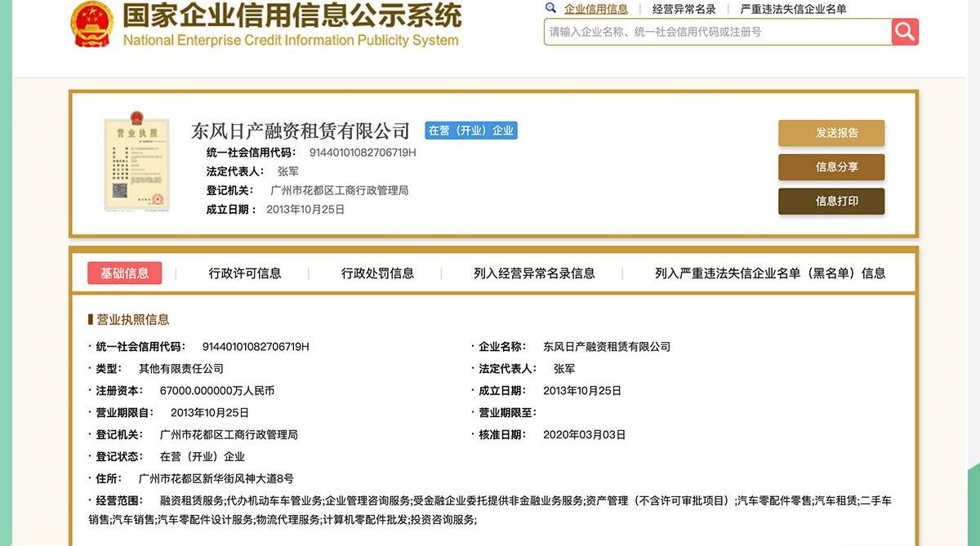Click 广州市花都区工商行政管理局 in the header card
980x546 pixels.
[339, 190]
